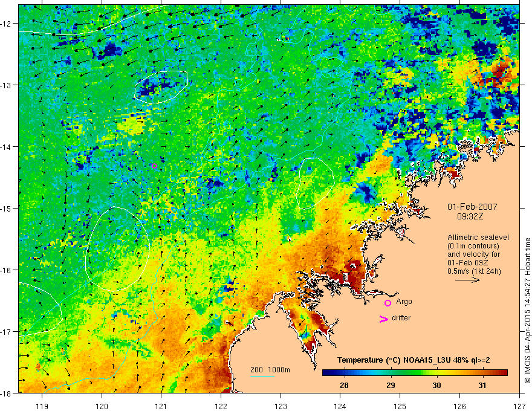Click the '-16' latitude axis label
Image resolution: width=532 pixels, height=411 pixels.
click(6, 270)
